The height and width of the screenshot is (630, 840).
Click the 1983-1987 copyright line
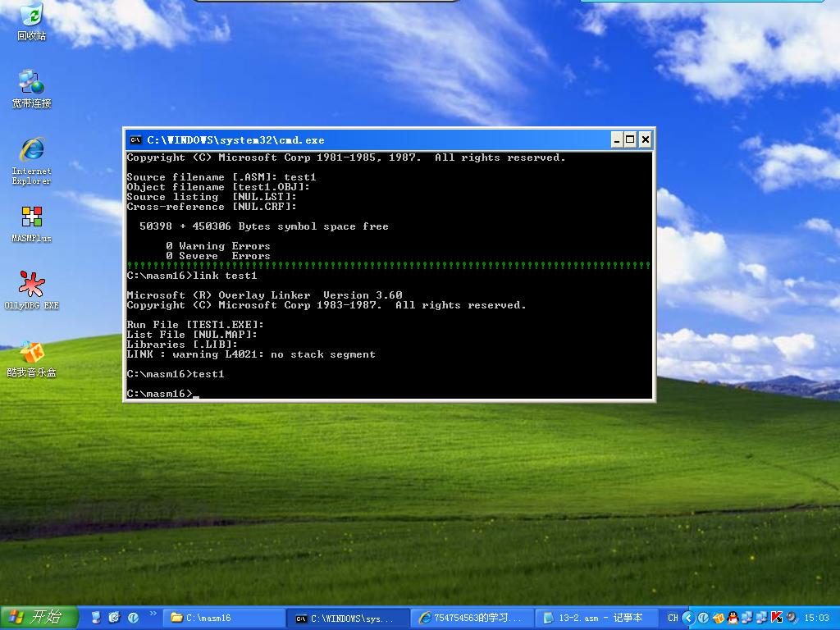(326, 305)
